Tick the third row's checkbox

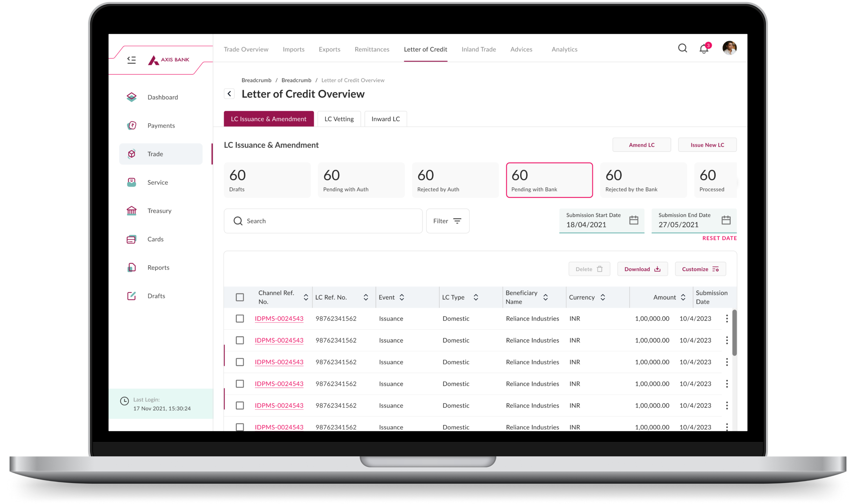(x=240, y=362)
